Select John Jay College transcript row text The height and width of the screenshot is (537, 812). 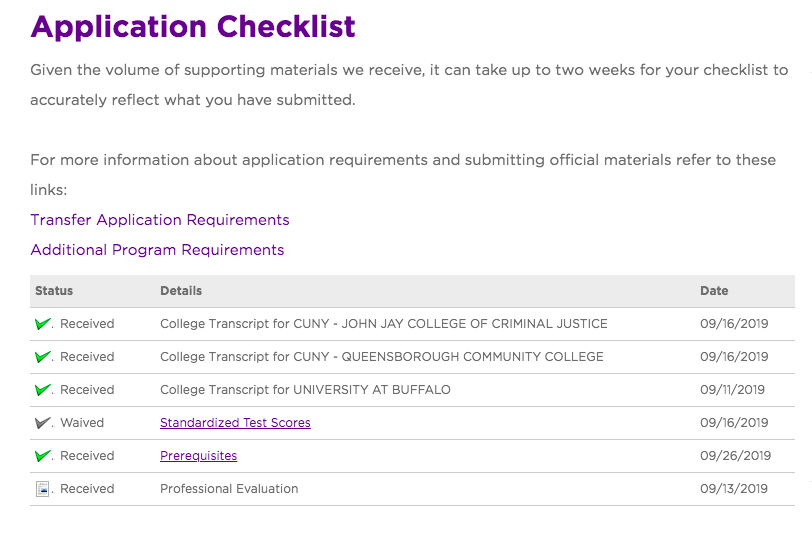[x=384, y=324]
